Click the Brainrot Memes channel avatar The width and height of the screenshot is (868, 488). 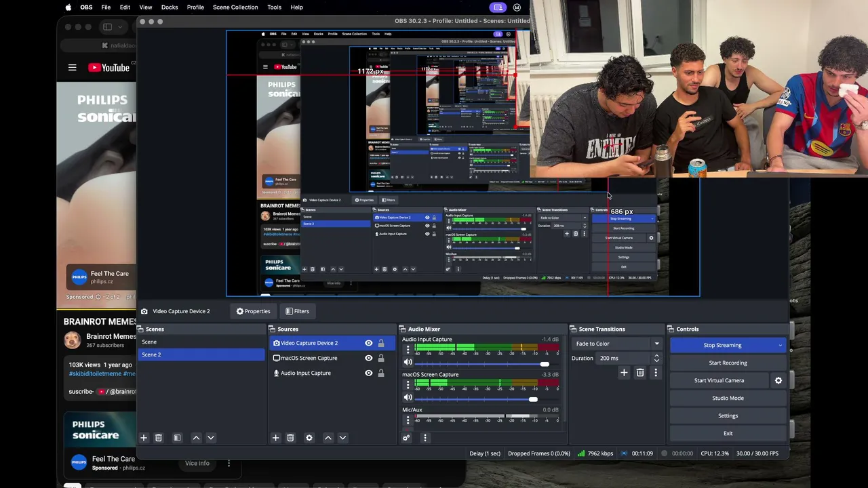(x=72, y=340)
